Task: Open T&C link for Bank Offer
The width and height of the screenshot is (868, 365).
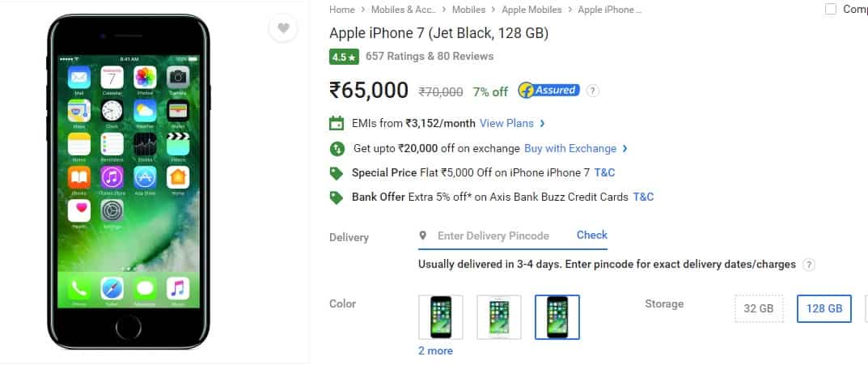Action: (643, 197)
